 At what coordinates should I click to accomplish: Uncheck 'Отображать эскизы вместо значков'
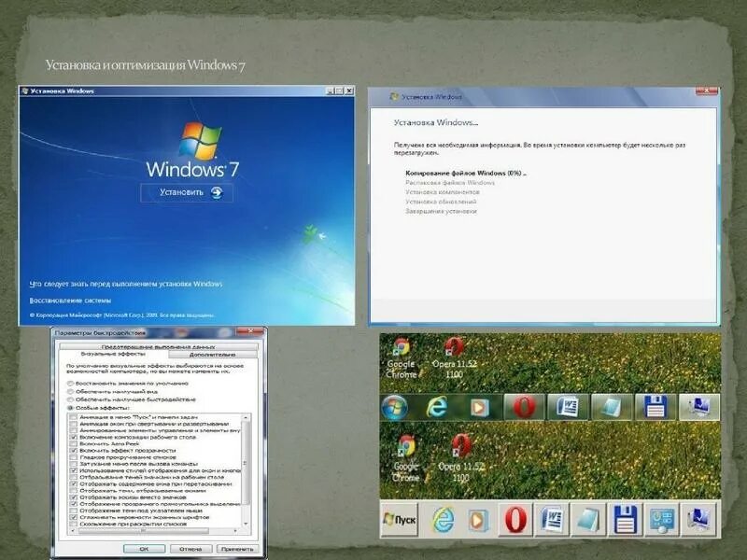[x=74, y=497]
